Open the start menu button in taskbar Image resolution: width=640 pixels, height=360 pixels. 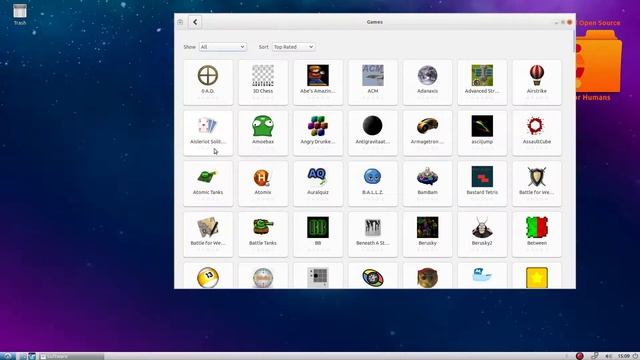pos(7,356)
